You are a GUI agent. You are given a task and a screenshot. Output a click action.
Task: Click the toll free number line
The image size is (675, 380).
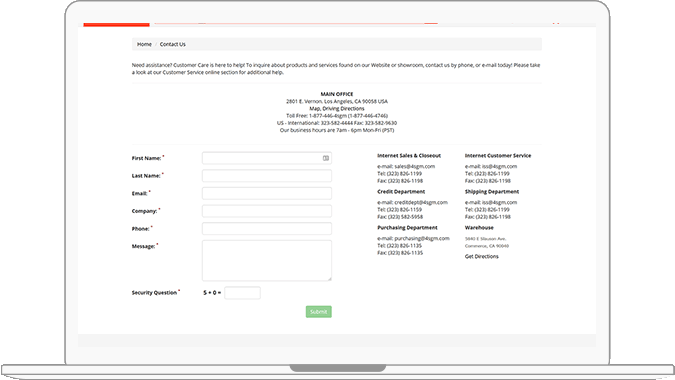pyautogui.click(x=337, y=116)
